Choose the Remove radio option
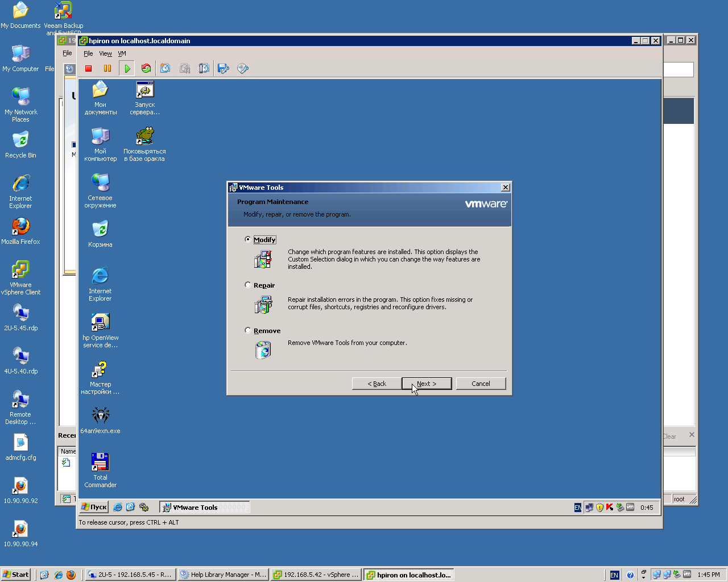Screen dimensions: 728x582 coord(247,330)
